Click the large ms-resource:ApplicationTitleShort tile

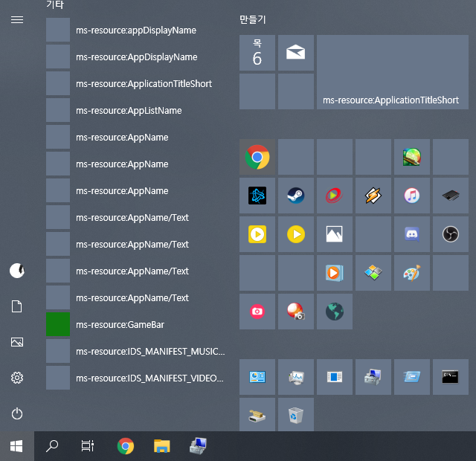click(393, 72)
